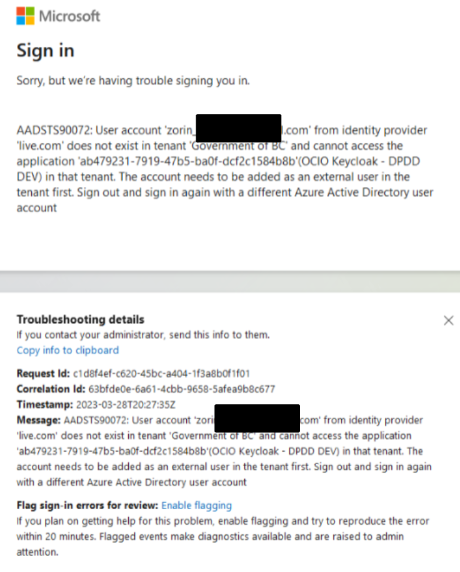Click the Timestamp value 2023-03-28T20:27:35Z

(126, 405)
